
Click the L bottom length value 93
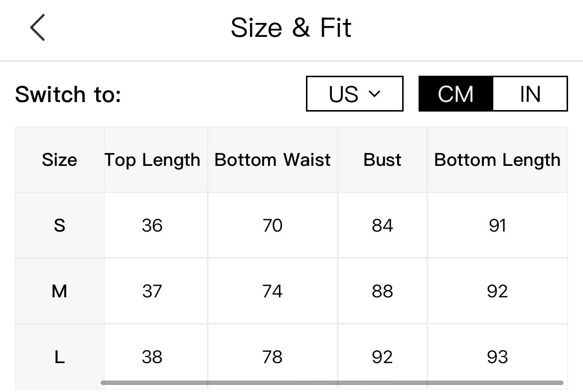(x=497, y=357)
